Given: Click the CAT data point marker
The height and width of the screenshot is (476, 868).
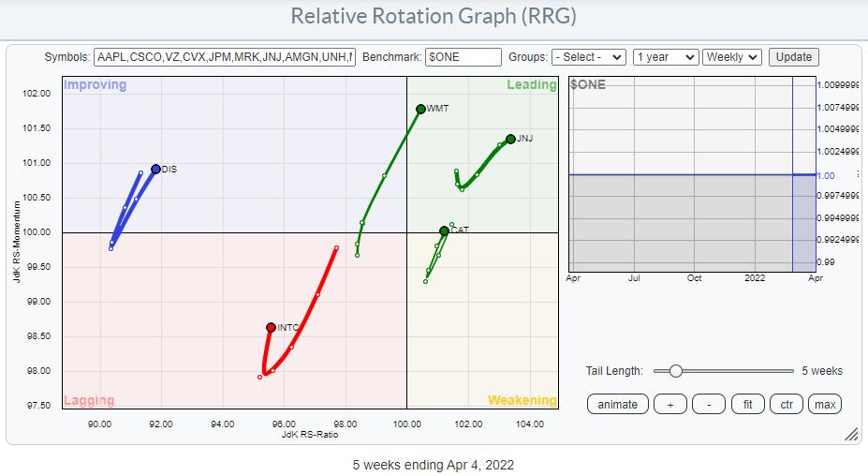Looking at the screenshot, I should tap(444, 231).
